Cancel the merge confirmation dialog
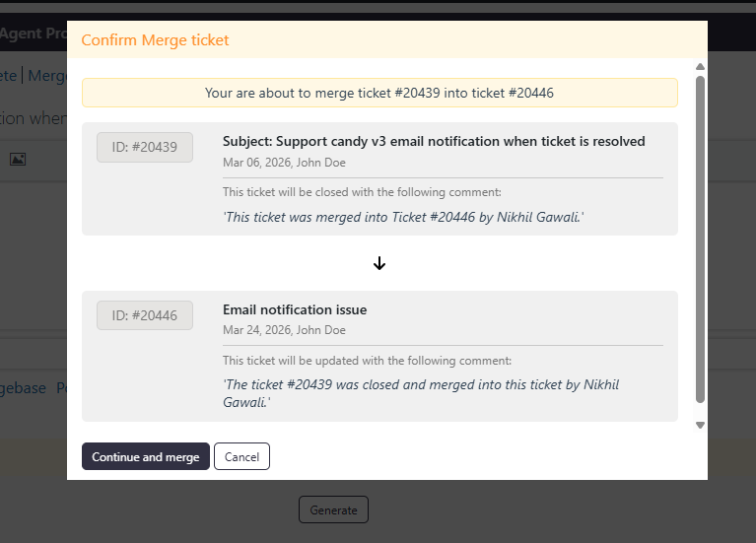 pyautogui.click(x=241, y=456)
